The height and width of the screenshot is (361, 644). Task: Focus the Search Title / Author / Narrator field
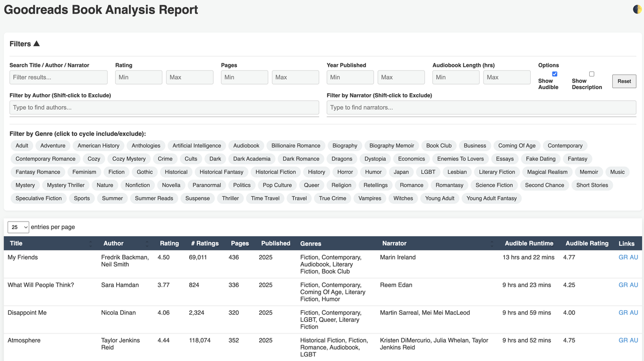58,77
